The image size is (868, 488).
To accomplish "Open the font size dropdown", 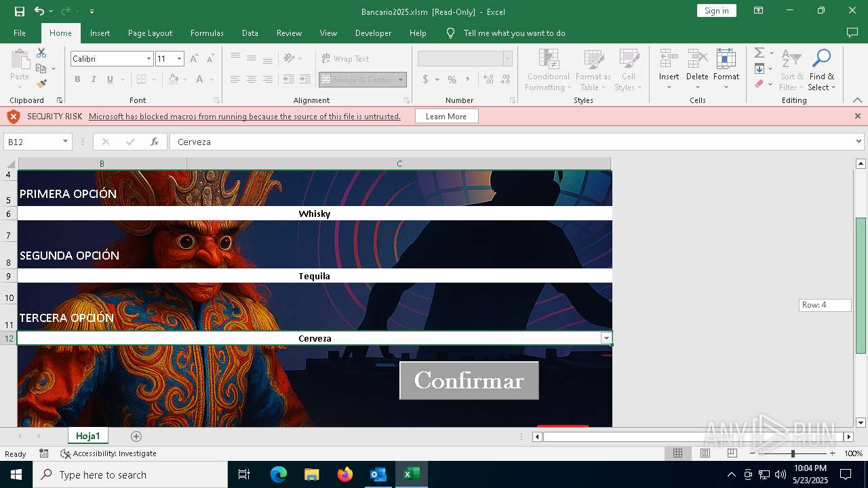I will click(179, 59).
